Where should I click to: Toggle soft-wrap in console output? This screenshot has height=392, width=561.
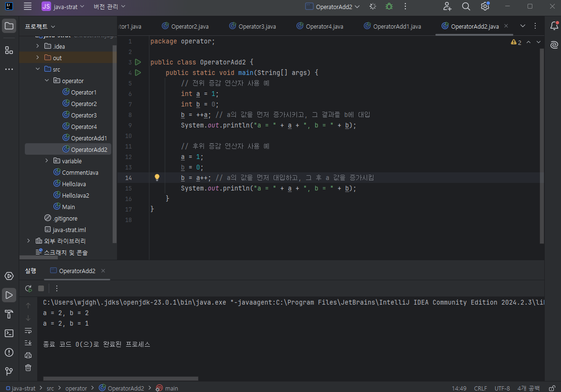[28, 330]
